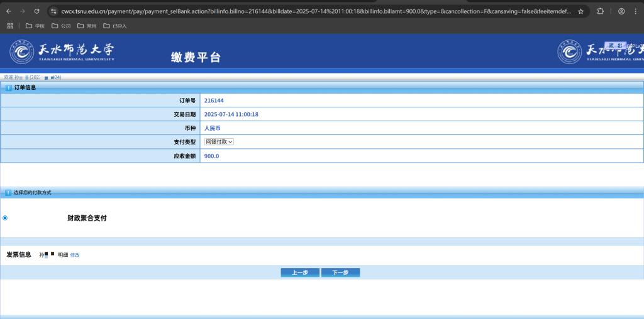Click the browser forward arrow
The width and height of the screenshot is (644, 319).
(23, 11)
